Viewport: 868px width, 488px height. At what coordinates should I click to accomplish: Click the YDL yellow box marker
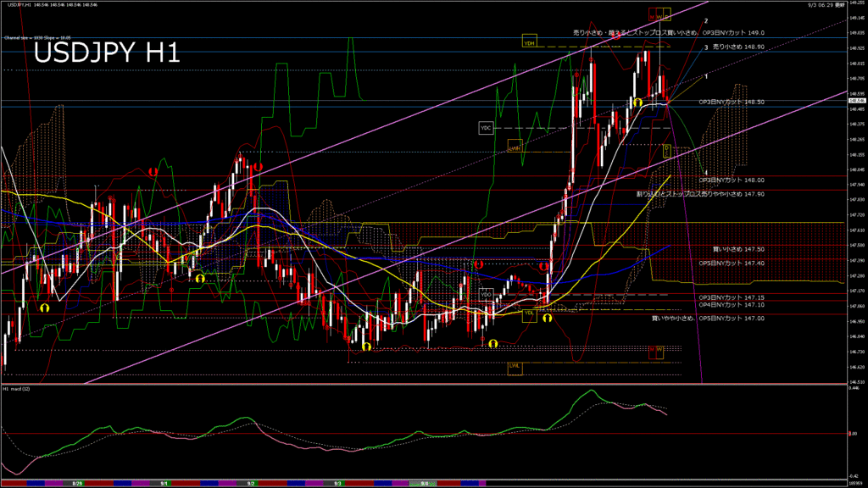click(x=529, y=313)
